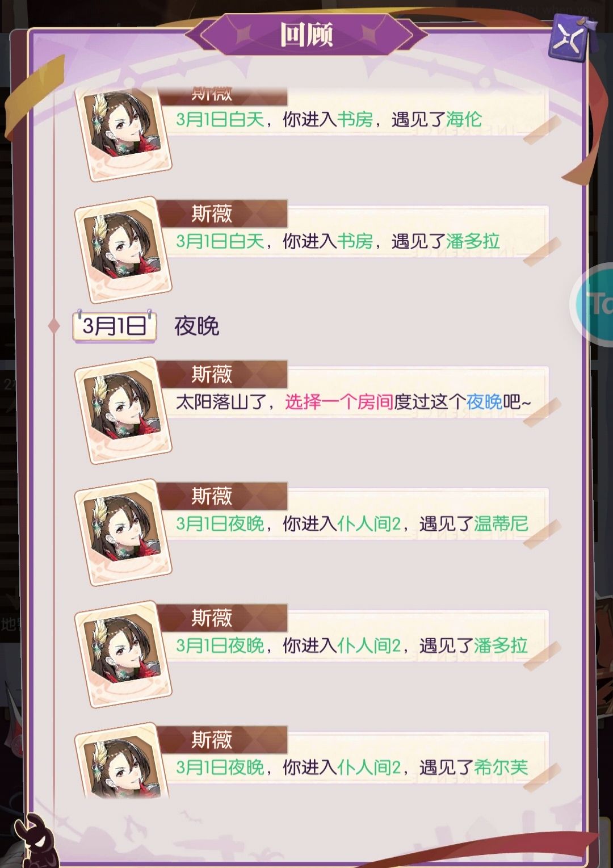Viewport: 613px width, 868px height.
Task: Click the 夜晚 section heading
Action: pos(196,326)
